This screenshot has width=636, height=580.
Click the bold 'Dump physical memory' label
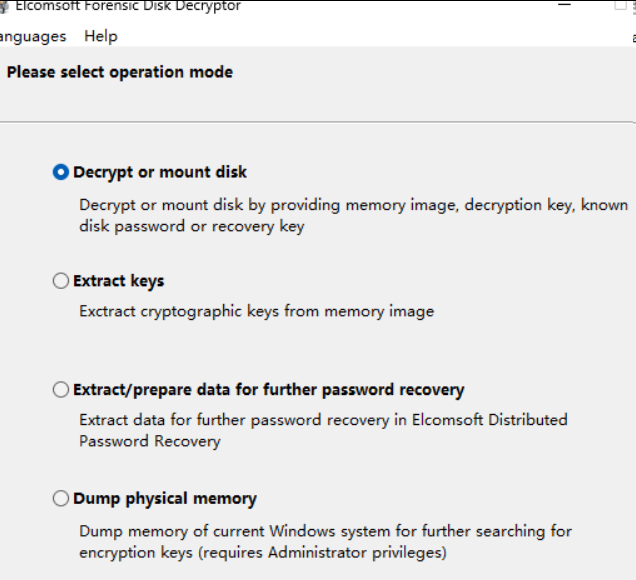(x=165, y=498)
